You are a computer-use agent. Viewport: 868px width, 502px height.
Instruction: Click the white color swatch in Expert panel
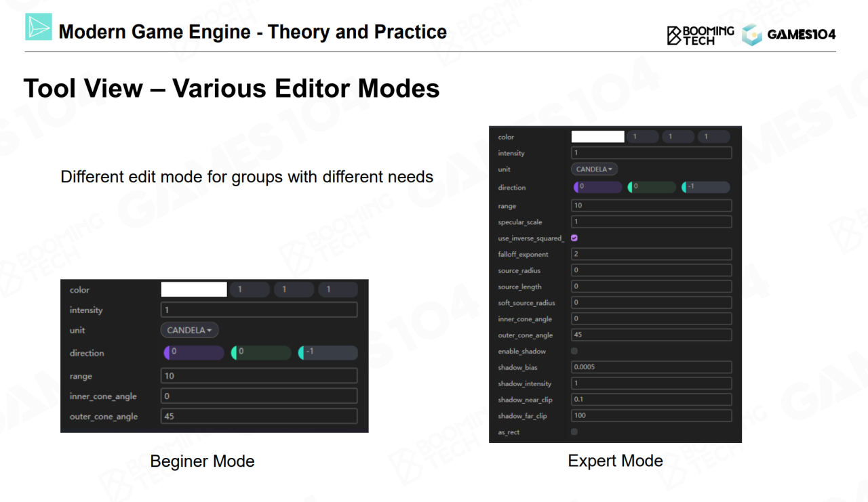[597, 137]
